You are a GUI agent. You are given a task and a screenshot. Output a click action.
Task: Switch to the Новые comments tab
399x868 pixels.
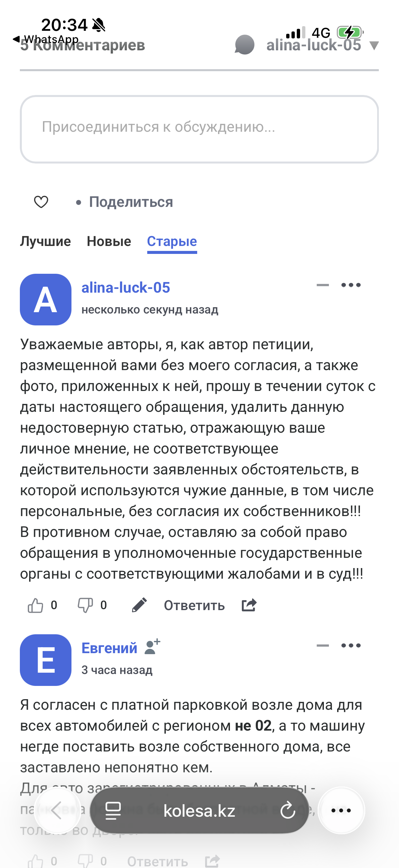(109, 241)
